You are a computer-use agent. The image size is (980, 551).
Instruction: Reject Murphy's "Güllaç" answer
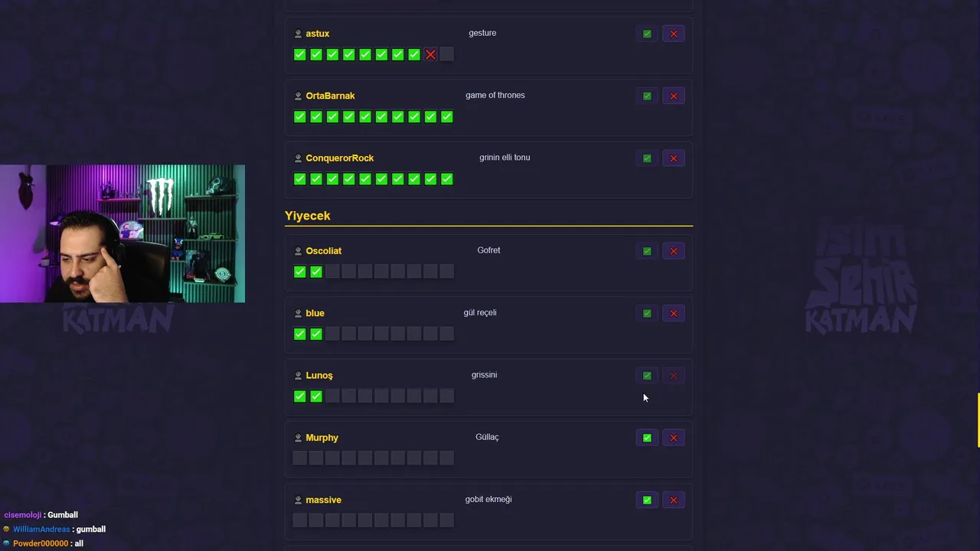674,438
